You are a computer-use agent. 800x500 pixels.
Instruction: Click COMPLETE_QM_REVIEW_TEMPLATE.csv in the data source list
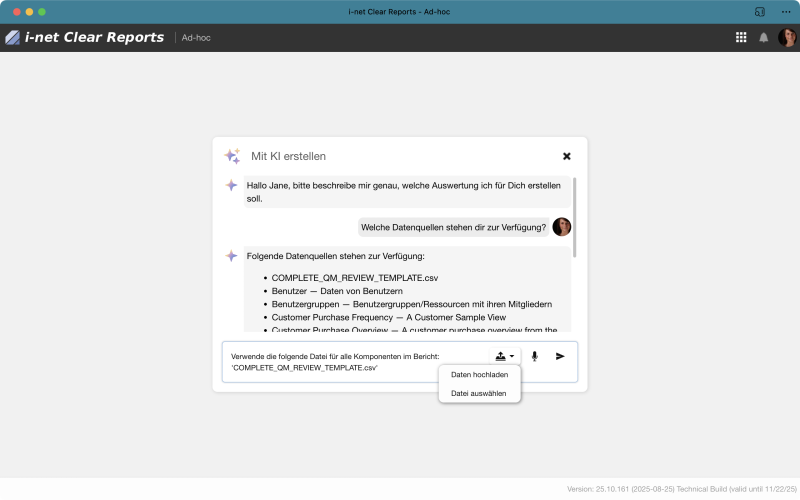coord(354,277)
